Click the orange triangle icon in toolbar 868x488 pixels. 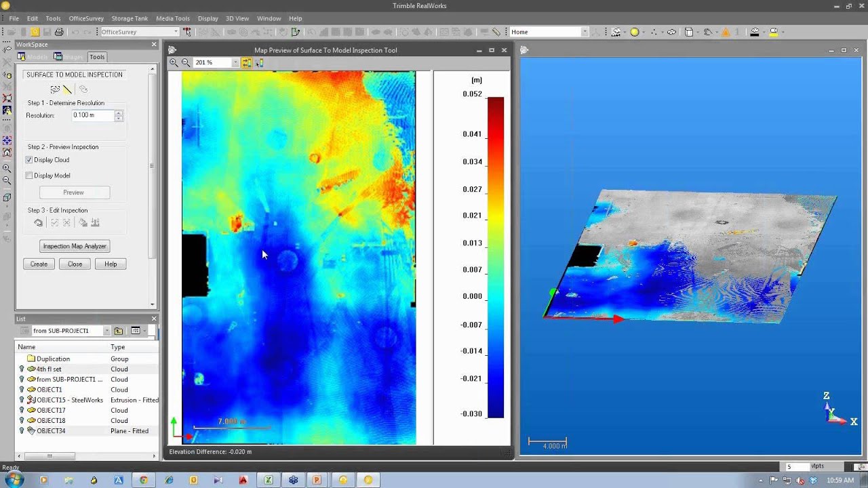coord(726,32)
